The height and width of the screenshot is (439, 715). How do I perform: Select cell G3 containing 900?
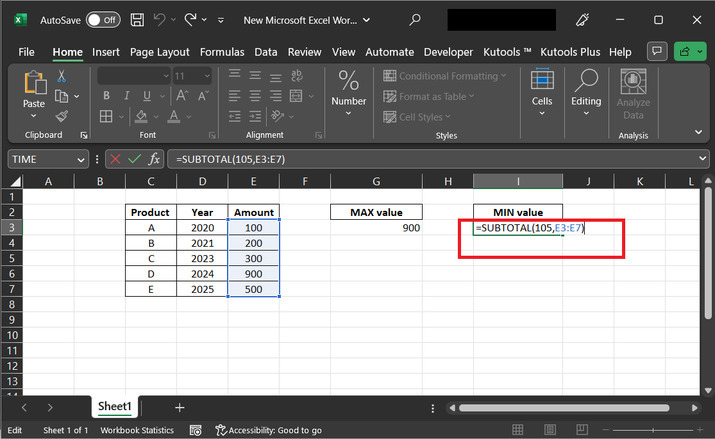pyautogui.click(x=376, y=228)
